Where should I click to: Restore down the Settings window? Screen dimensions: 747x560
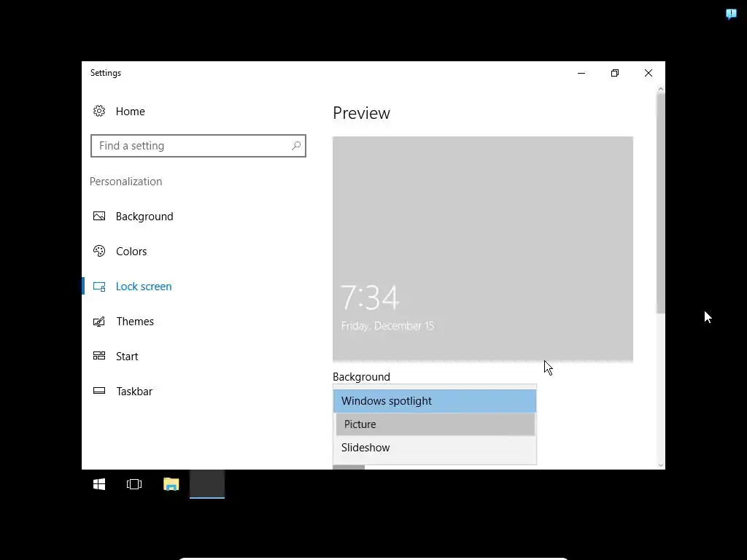pos(614,73)
